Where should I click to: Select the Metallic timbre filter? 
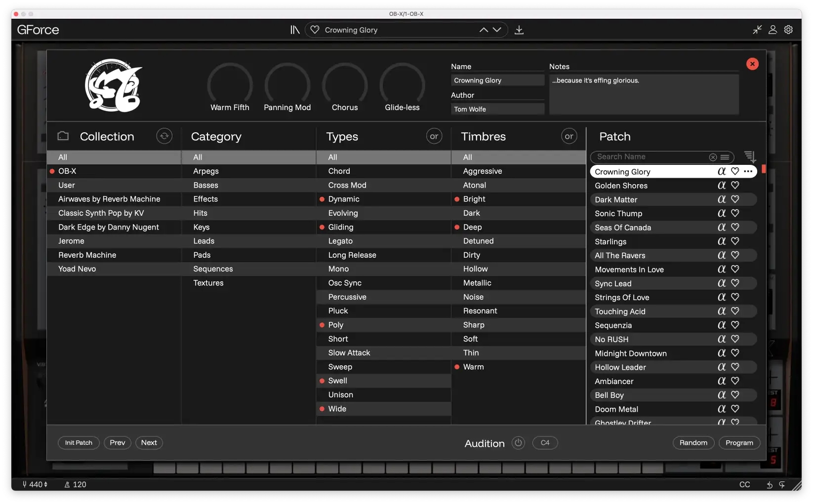click(x=518, y=283)
